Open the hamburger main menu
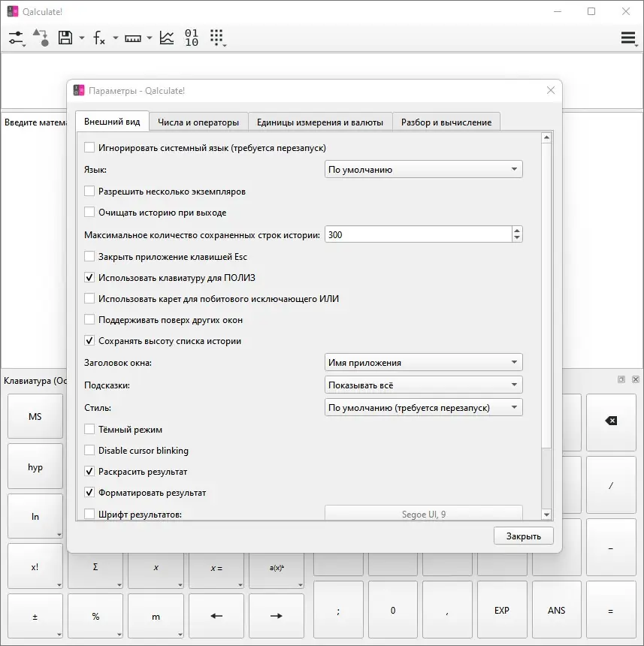644x646 pixels. [x=629, y=38]
